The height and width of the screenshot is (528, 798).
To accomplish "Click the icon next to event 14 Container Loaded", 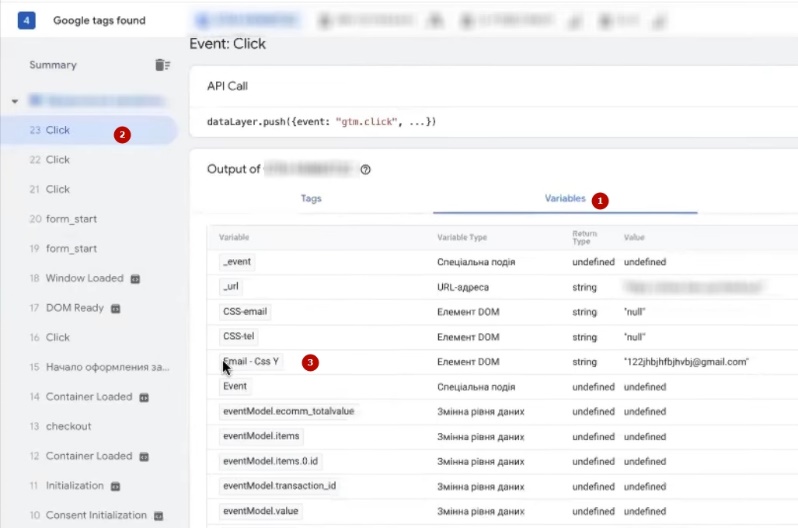I will (x=143, y=397).
